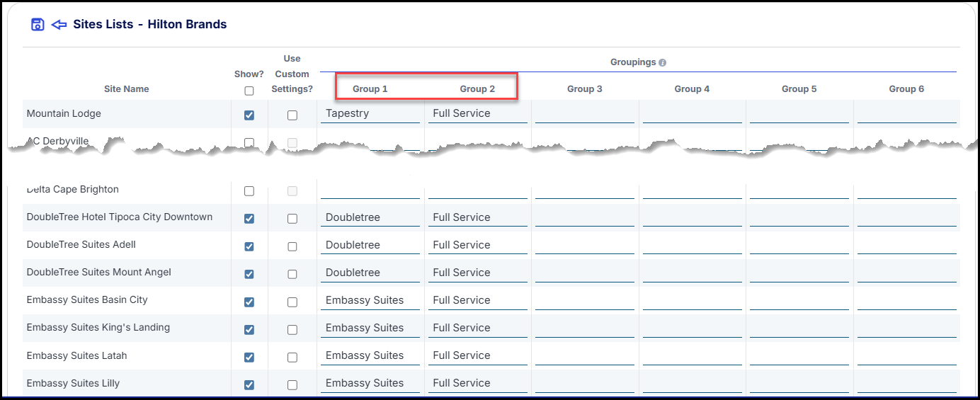Click the Group 1 column header
This screenshot has width=980, height=400.
tap(370, 89)
